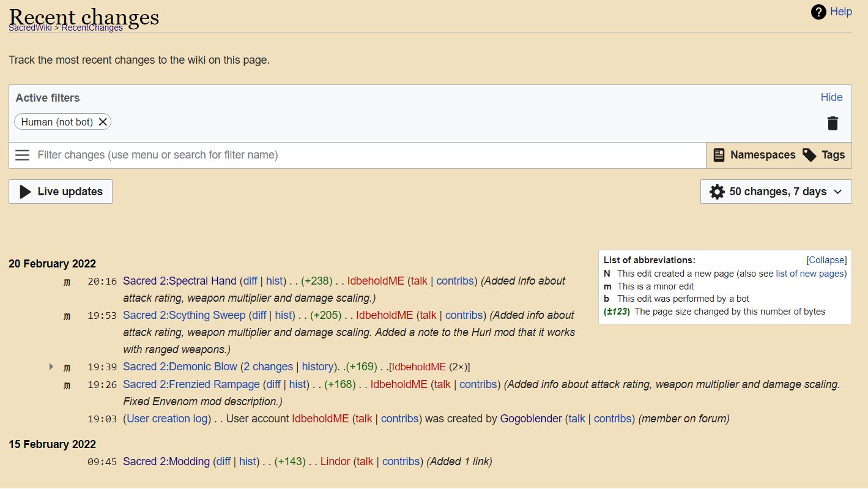The image size is (868, 489).
Task: Click the +238 byte change value
Action: [x=317, y=281]
